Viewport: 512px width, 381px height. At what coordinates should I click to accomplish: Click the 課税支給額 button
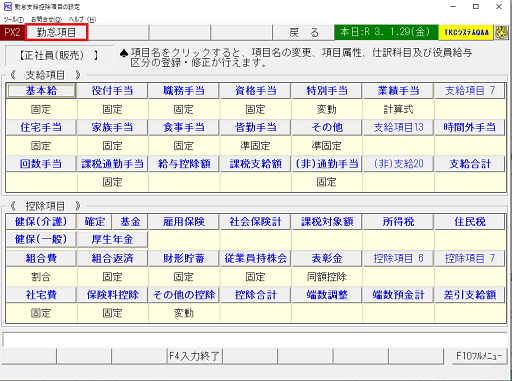point(255,164)
